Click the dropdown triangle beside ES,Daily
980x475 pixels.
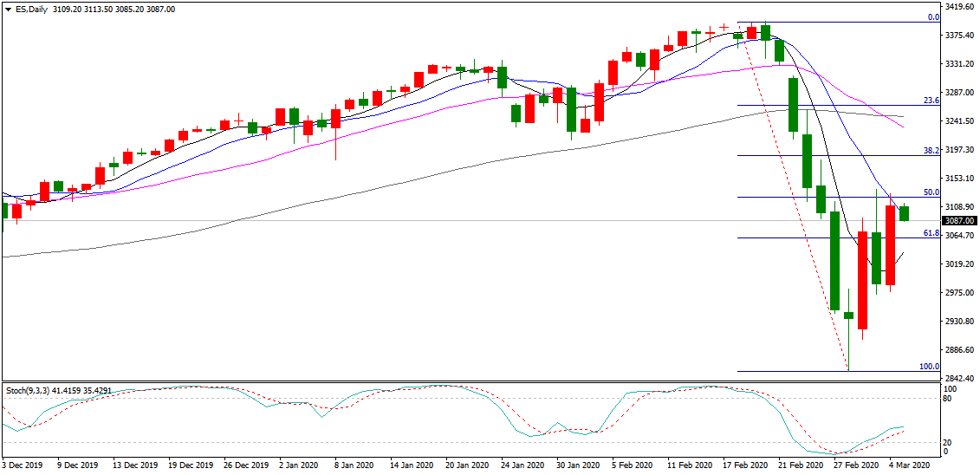(8, 9)
